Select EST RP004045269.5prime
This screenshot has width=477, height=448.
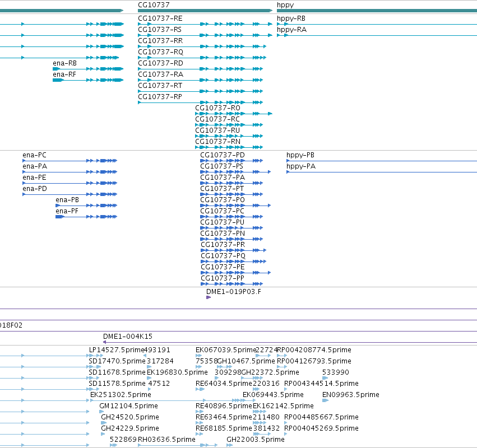pyautogui.click(x=321, y=428)
